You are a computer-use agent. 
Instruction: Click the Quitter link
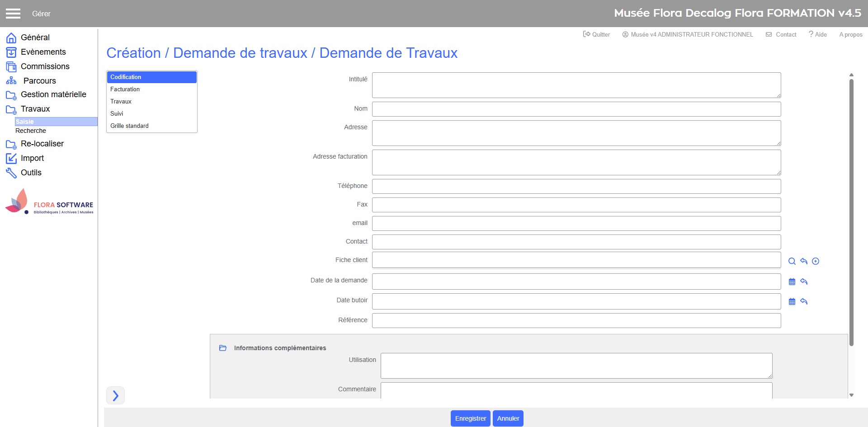596,34
